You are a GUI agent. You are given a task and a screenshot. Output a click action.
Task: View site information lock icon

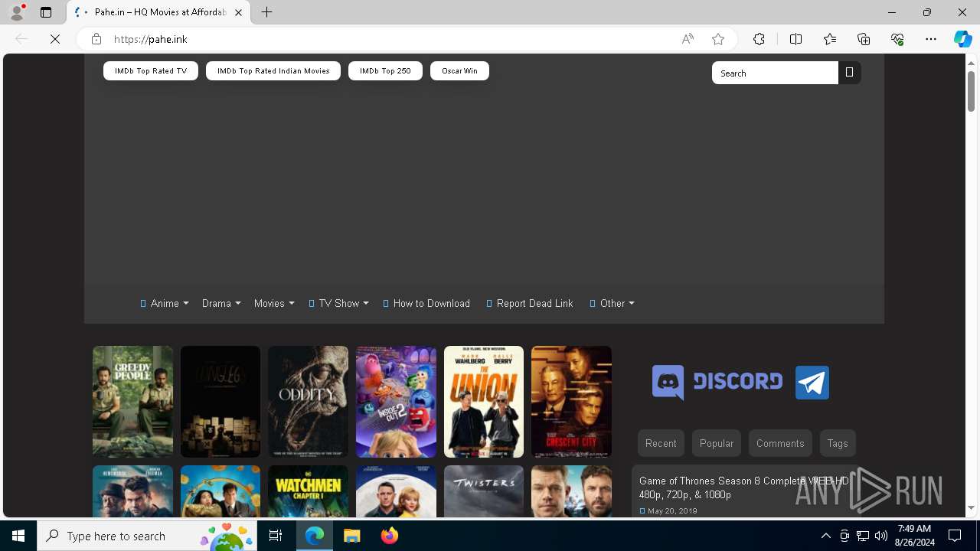pos(96,39)
